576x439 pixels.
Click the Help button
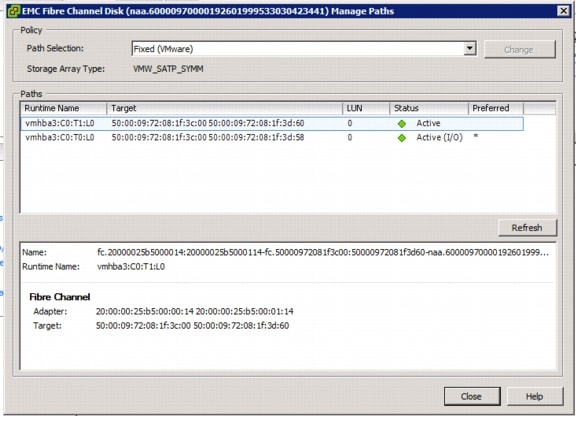[534, 396]
